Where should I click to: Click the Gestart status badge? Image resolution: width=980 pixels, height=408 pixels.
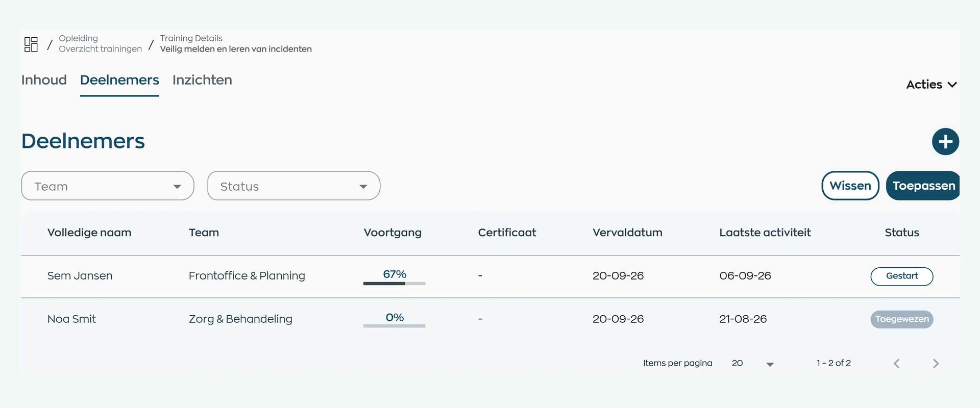[x=902, y=276]
